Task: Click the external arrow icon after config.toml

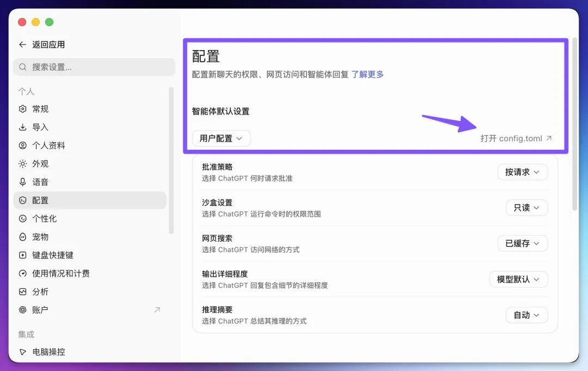Action: point(549,138)
